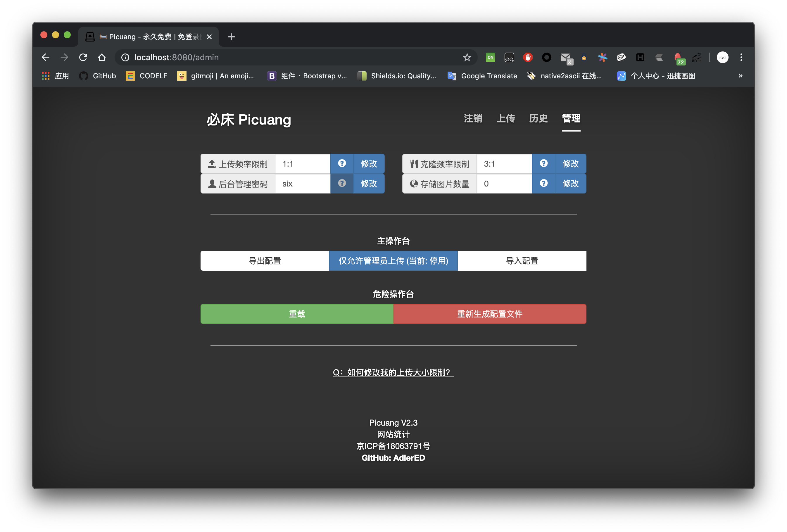Show help for upload rate limit

342,164
